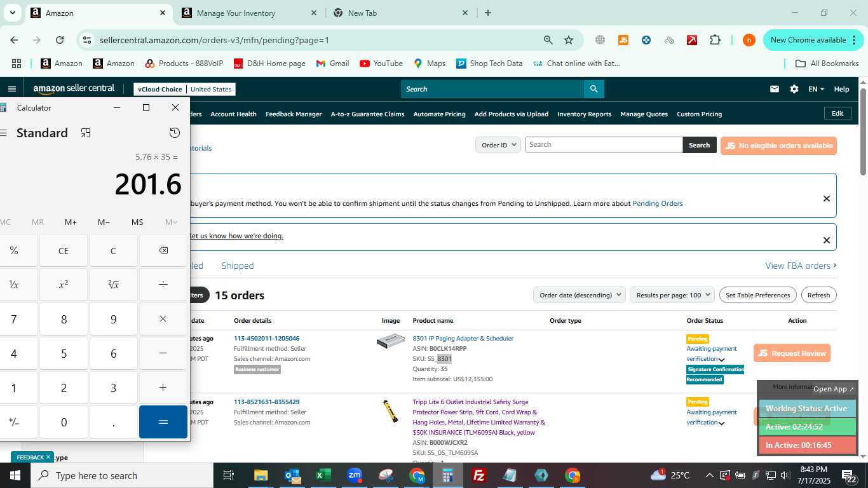Image resolution: width=868 pixels, height=488 pixels.
Task: Open the Shipped orders tab
Action: click(x=238, y=266)
